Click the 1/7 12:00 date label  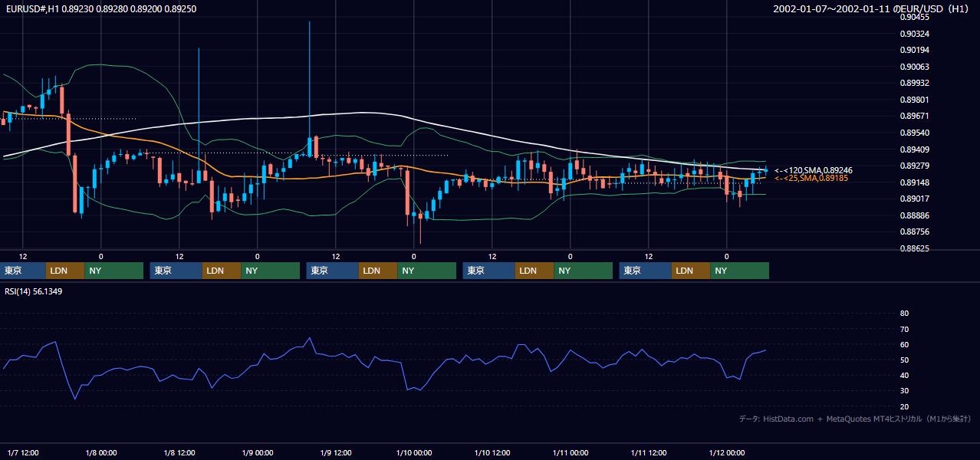coord(23,452)
